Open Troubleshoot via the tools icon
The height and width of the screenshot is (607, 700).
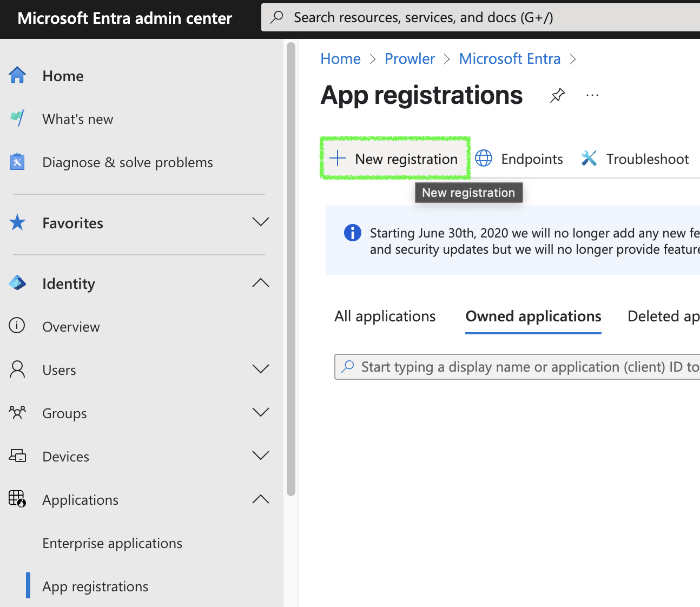(x=589, y=158)
